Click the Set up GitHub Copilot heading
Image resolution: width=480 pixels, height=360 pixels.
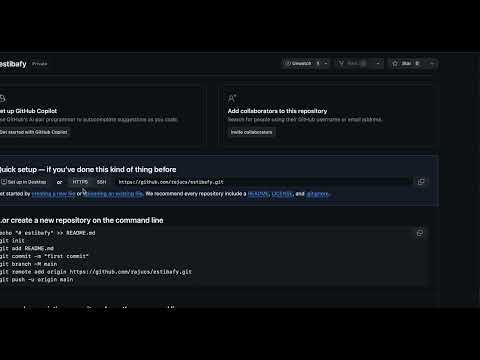coord(28,111)
